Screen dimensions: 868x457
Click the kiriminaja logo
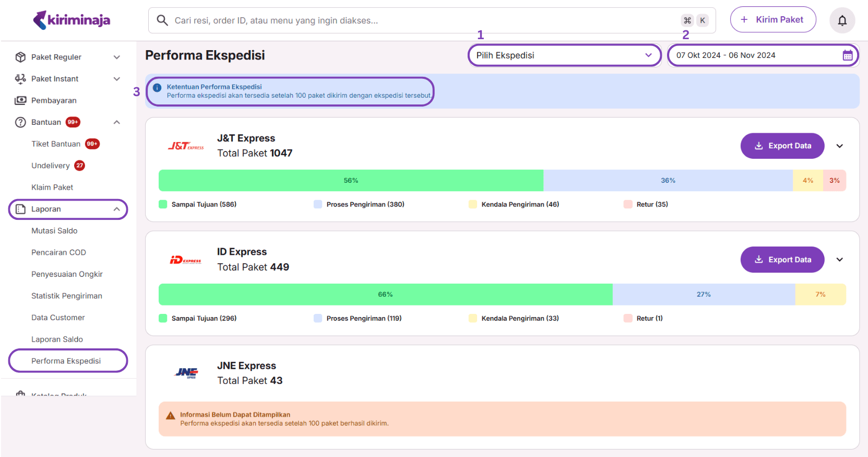72,20
